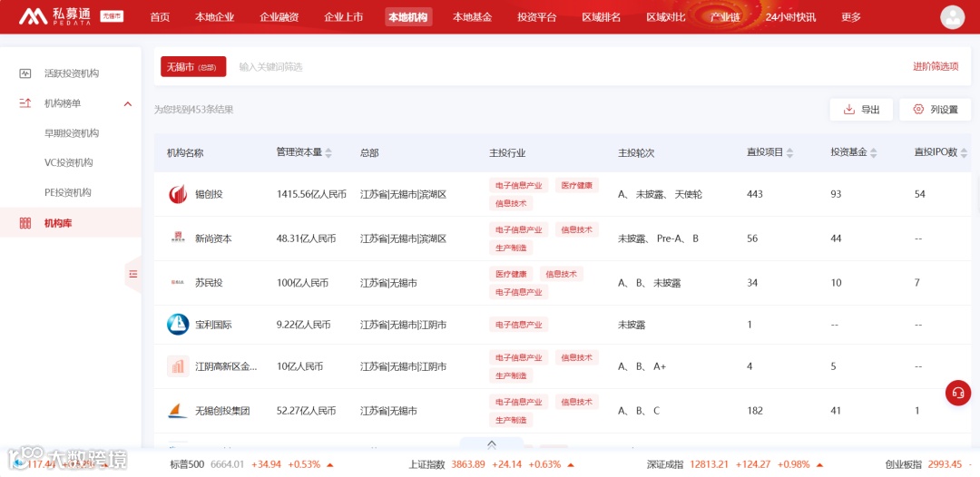This screenshot has width=980, height=477.
Task: Open 进阶筛选项 advanced filters link
Action: point(936,67)
